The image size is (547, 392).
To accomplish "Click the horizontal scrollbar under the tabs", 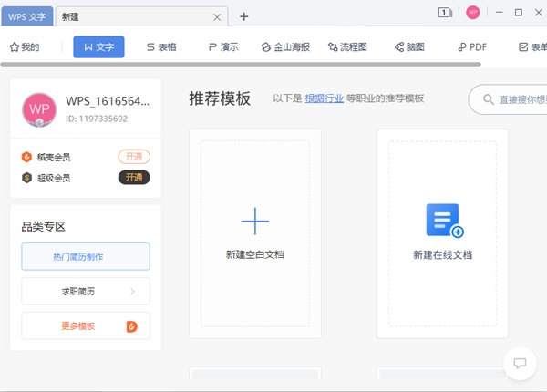I will click(x=241, y=64).
